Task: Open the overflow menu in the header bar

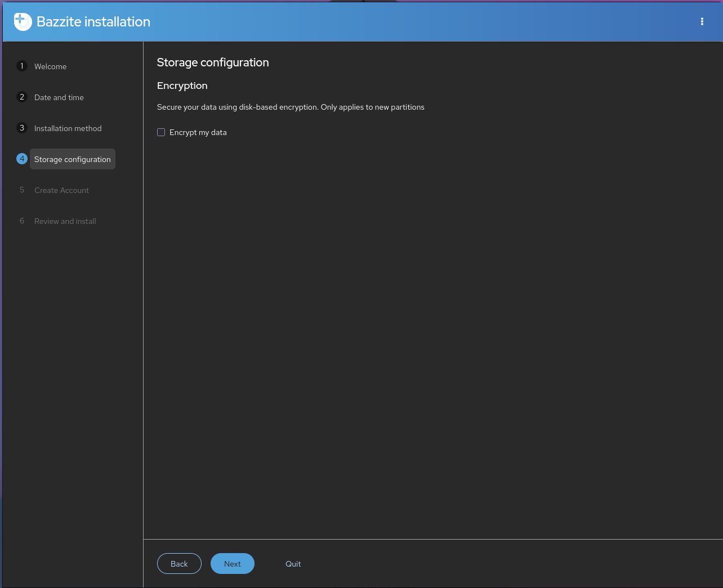Action: pos(702,21)
